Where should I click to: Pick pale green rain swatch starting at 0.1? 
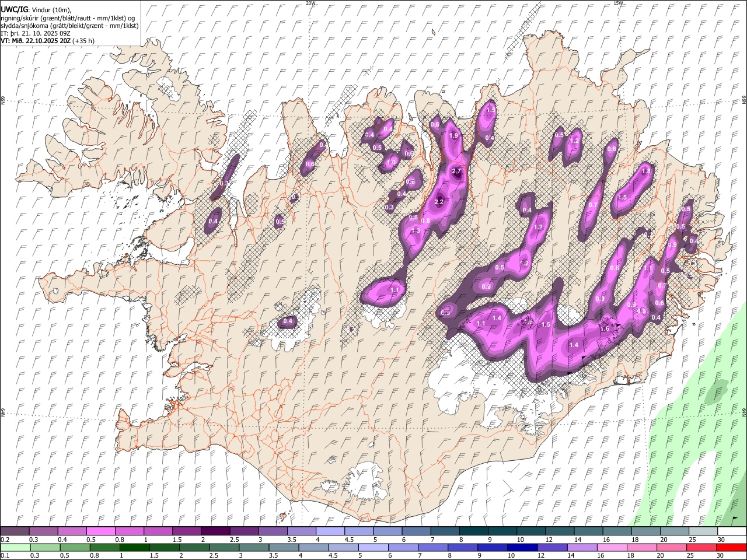coord(15,547)
